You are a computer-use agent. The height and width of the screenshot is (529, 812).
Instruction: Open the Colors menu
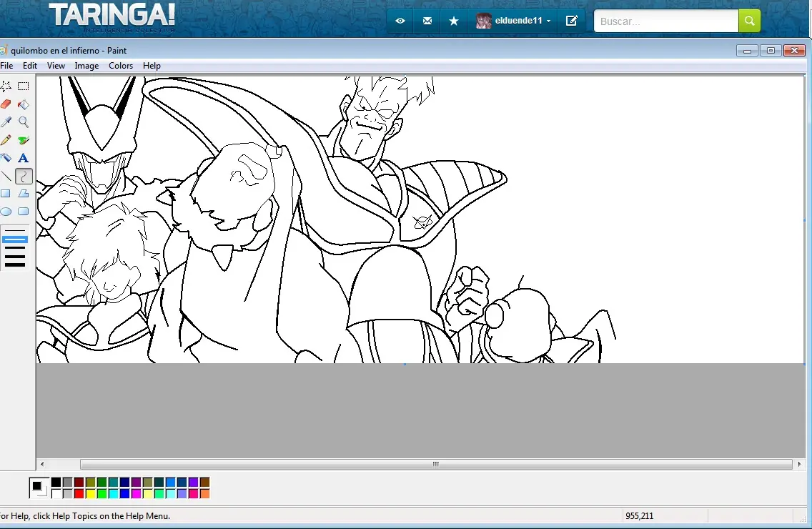point(121,66)
